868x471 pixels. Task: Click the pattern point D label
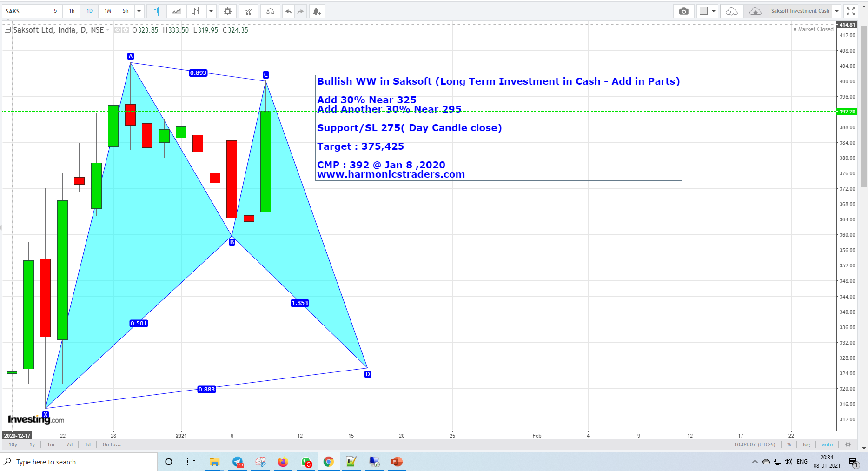pyautogui.click(x=368, y=374)
